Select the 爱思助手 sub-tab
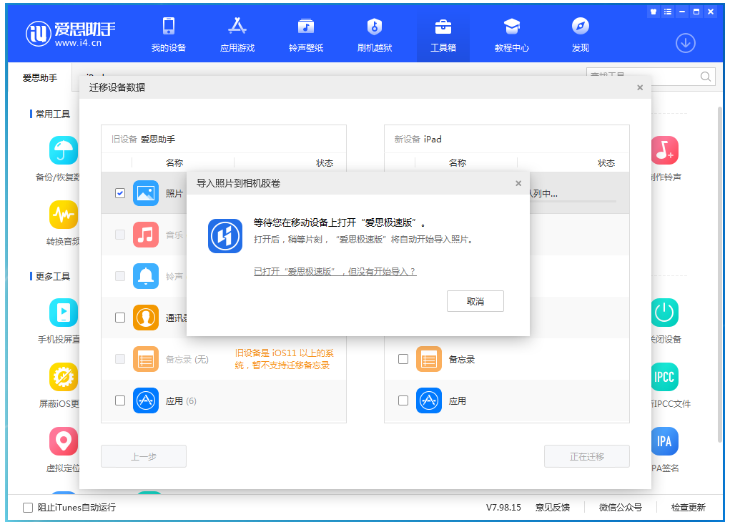This screenshot has width=735, height=525. [40, 78]
